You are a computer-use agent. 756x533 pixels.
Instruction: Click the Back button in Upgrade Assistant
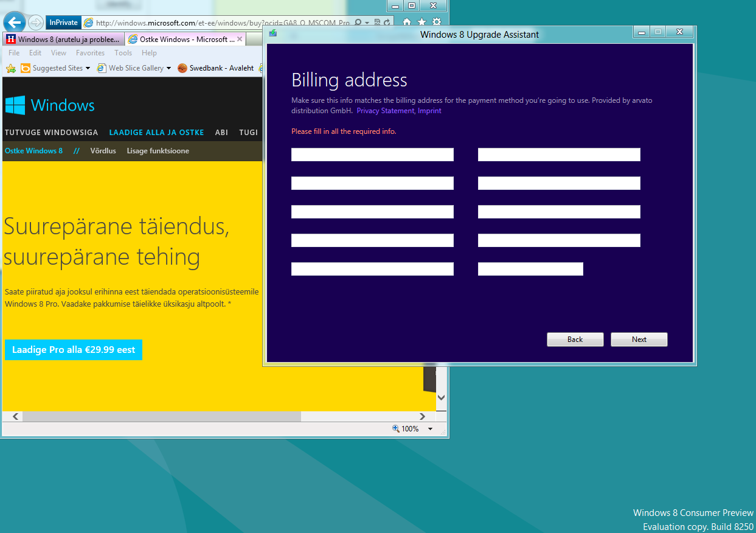[x=575, y=340]
